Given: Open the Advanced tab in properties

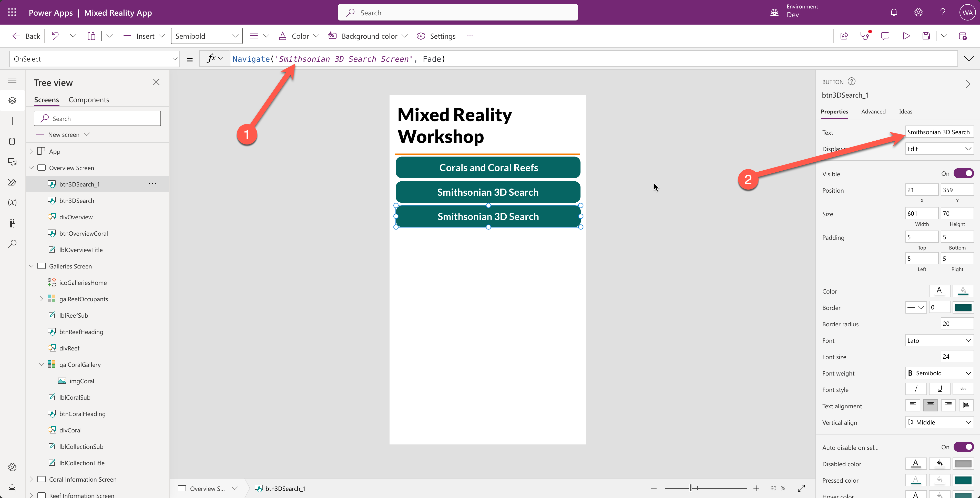Looking at the screenshot, I should pyautogui.click(x=873, y=111).
